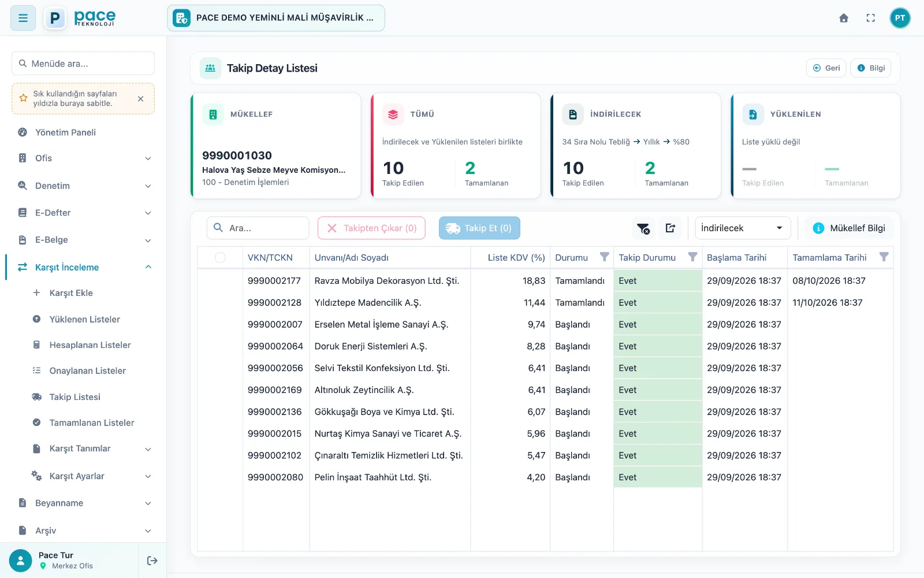Focus the table Ara search box

(x=258, y=228)
